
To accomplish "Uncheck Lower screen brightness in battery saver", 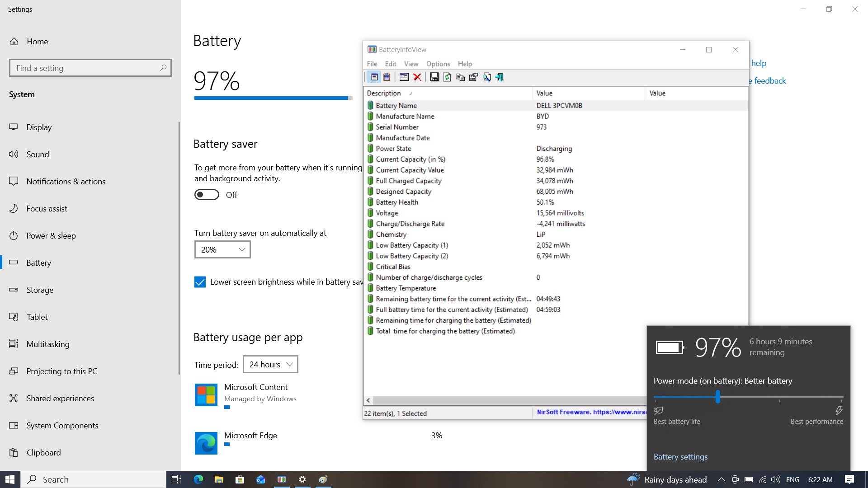I will click(200, 282).
